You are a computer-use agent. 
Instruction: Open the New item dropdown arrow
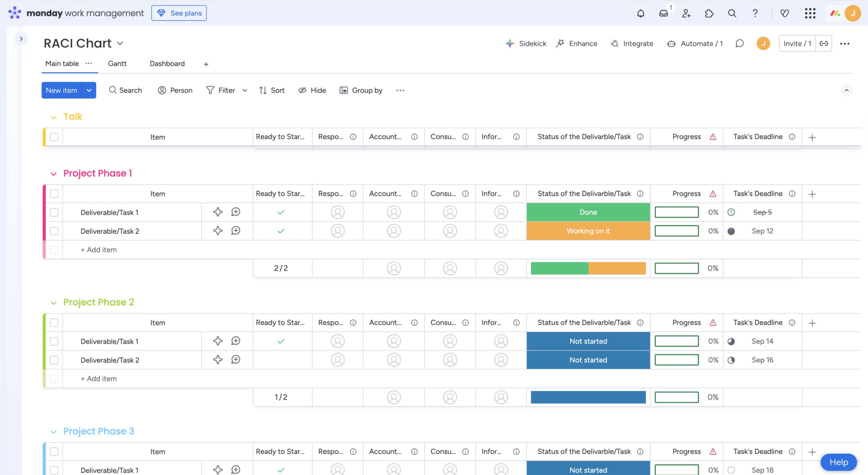(89, 90)
